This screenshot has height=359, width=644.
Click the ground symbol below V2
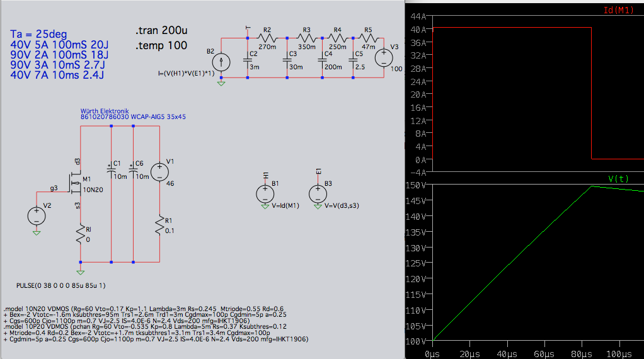point(37,232)
